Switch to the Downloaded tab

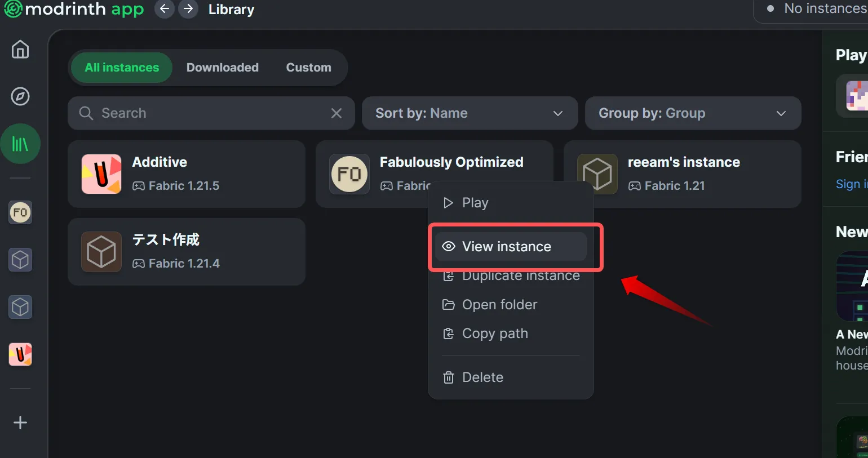(x=222, y=68)
